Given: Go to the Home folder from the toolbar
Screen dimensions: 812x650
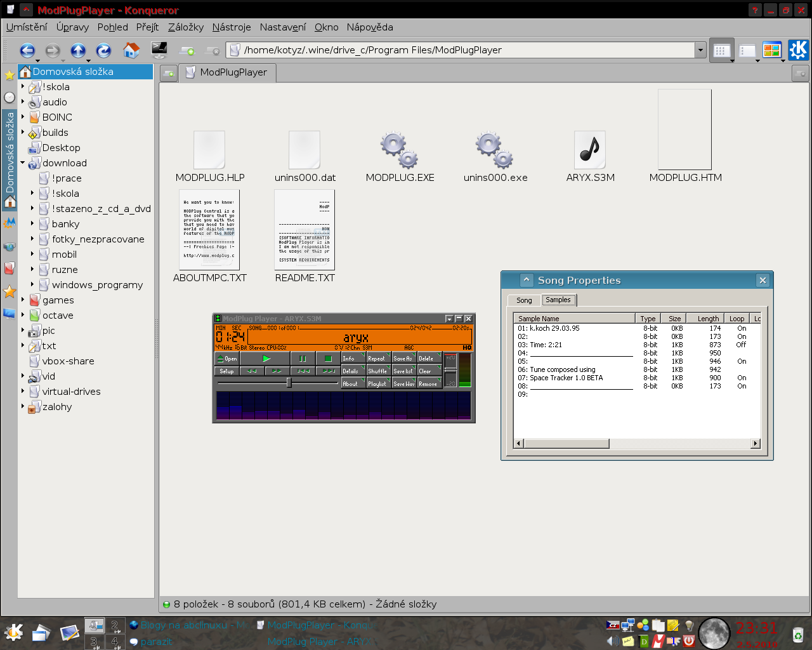Looking at the screenshot, I should pos(131,50).
